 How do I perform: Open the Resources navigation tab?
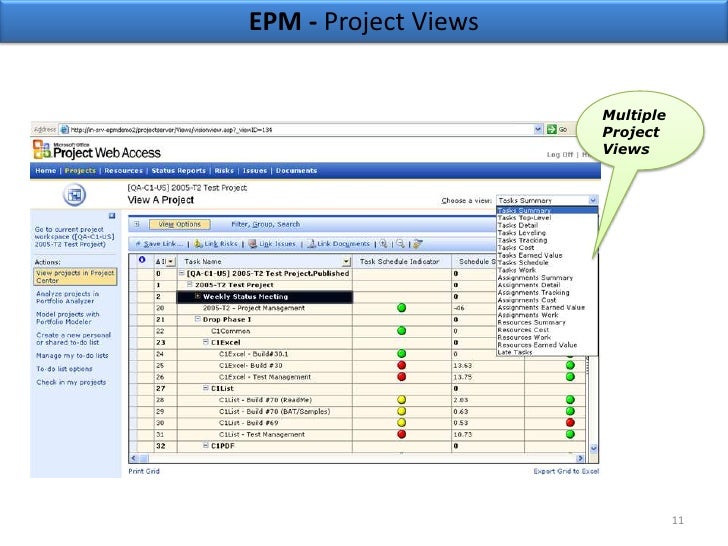click(124, 171)
